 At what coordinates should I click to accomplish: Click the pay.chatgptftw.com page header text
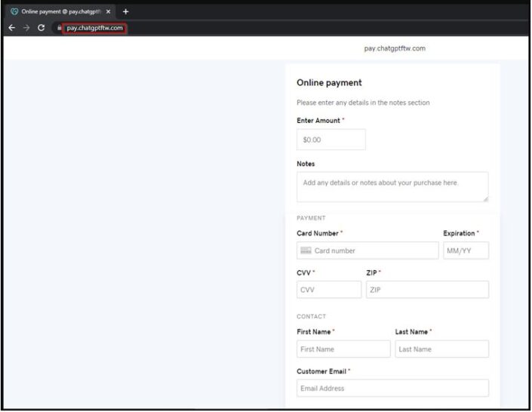tap(395, 48)
